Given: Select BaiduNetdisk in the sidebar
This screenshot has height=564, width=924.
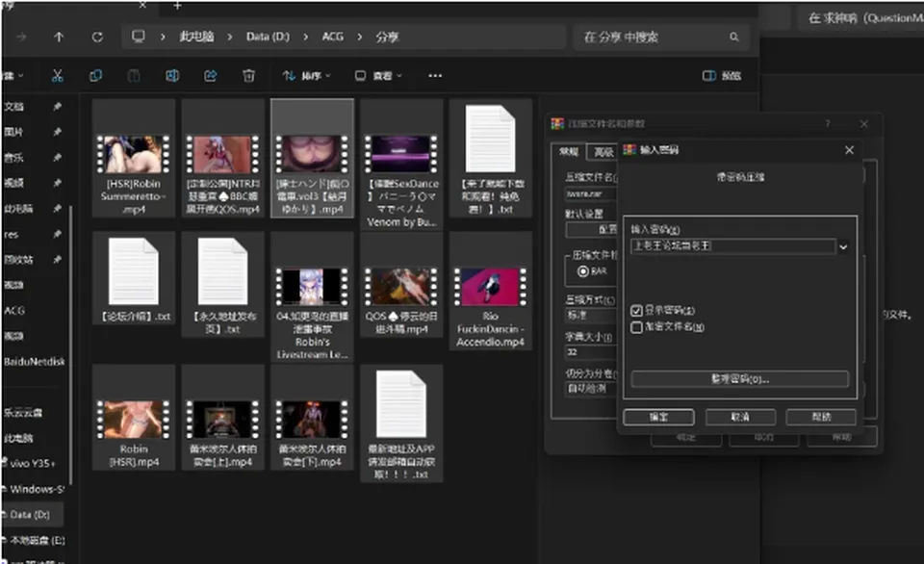Looking at the screenshot, I should [34, 361].
